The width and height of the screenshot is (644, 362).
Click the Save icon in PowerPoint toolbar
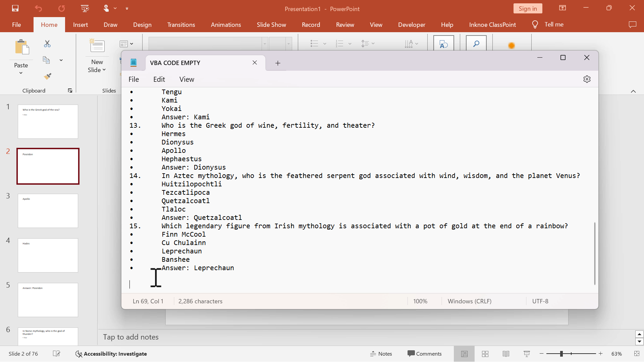click(15, 8)
